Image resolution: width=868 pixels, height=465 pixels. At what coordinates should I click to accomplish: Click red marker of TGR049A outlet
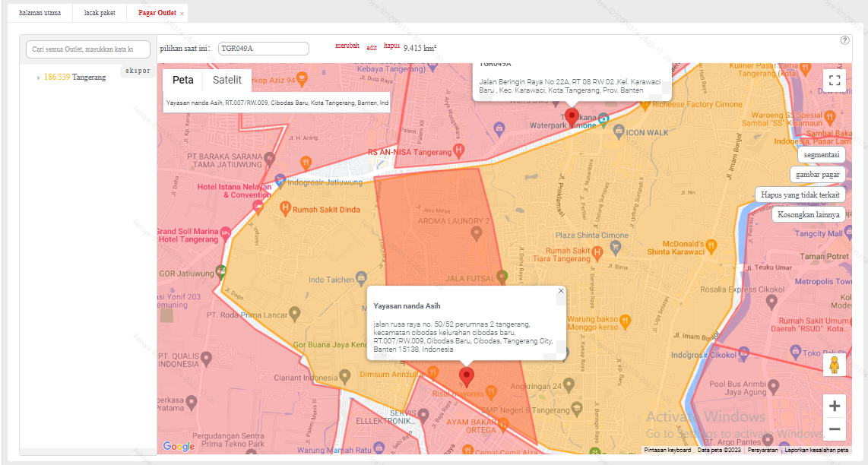tap(572, 118)
